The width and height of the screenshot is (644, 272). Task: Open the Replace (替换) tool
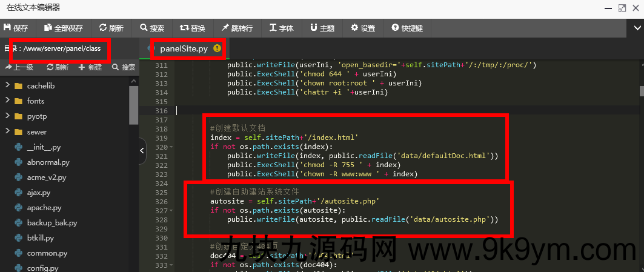(193, 28)
